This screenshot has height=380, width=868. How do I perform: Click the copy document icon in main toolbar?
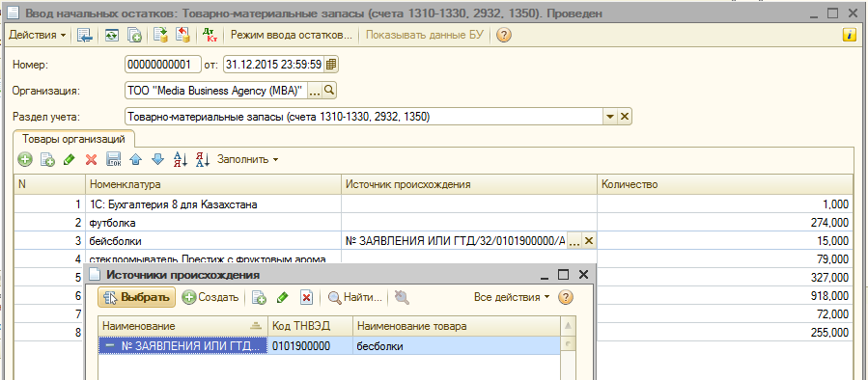click(x=134, y=36)
